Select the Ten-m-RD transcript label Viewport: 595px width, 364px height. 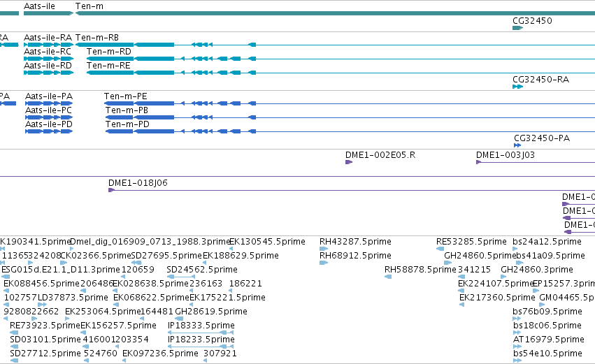click(x=109, y=52)
